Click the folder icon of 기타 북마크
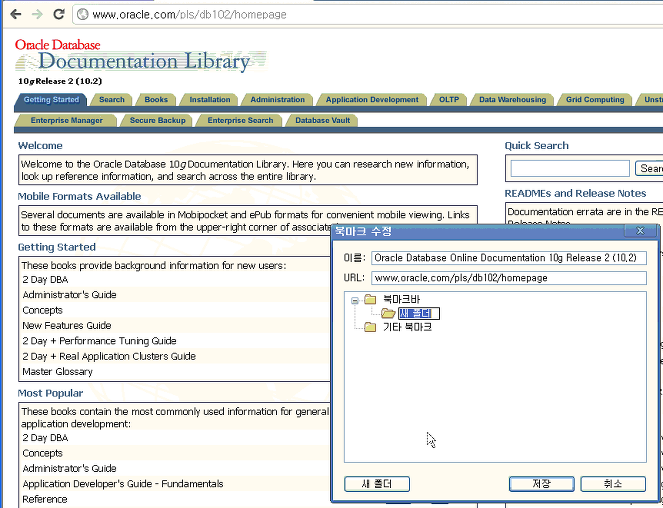663x508 pixels. [370, 327]
